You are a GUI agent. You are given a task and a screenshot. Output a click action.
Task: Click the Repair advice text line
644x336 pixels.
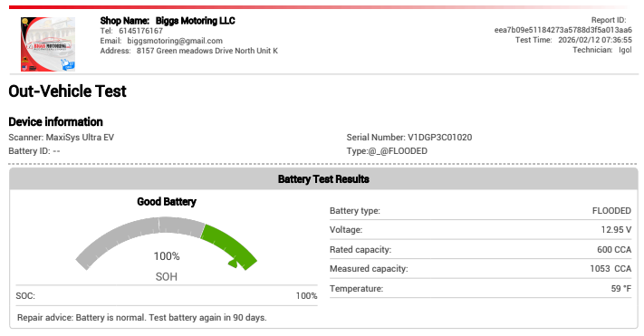141,318
